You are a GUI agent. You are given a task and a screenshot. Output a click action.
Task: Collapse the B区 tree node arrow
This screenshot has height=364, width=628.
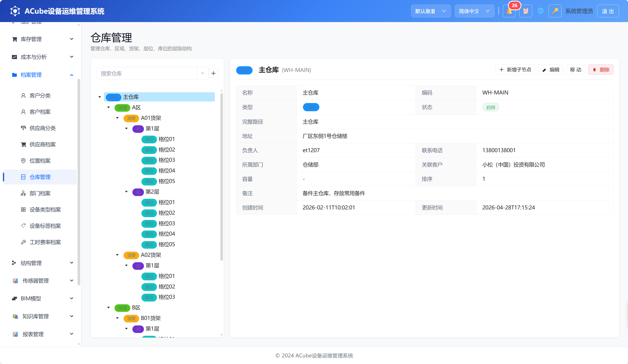109,308
